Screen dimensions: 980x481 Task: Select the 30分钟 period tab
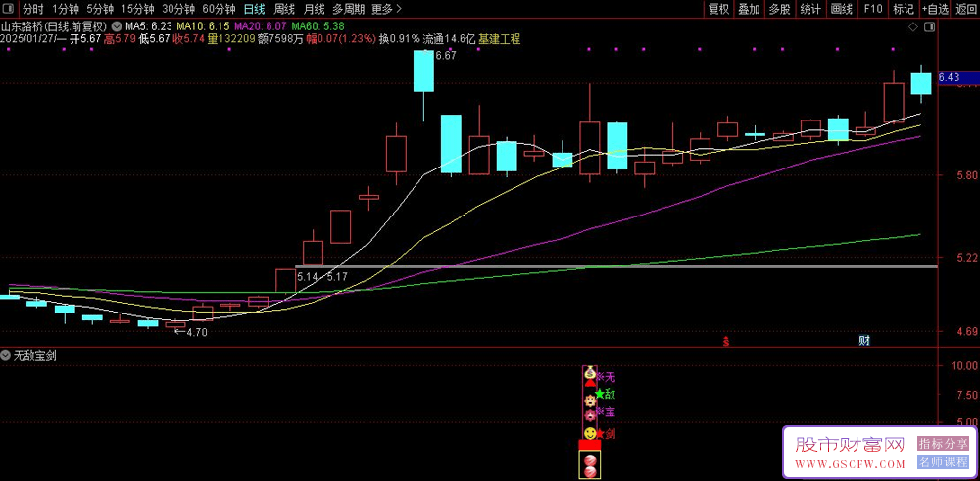[x=177, y=9]
